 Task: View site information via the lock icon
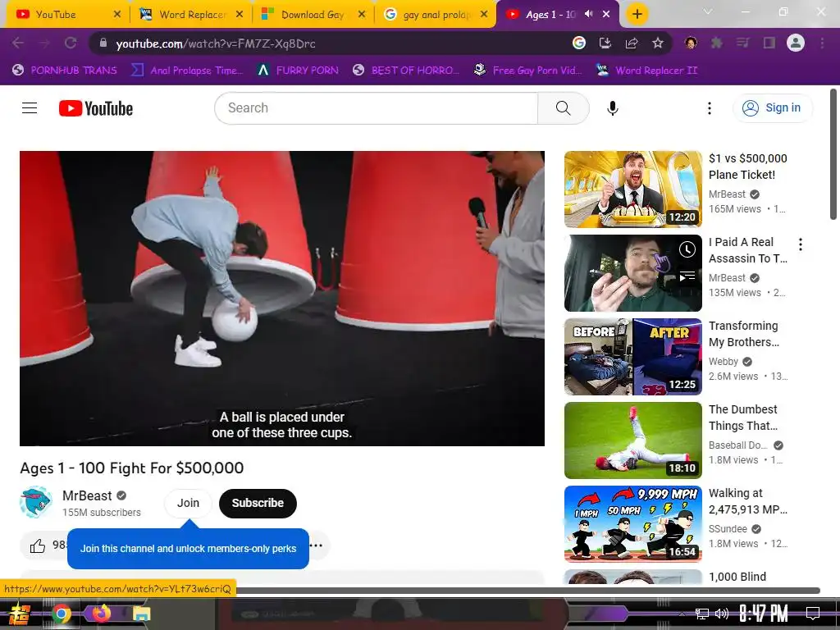tap(103, 43)
